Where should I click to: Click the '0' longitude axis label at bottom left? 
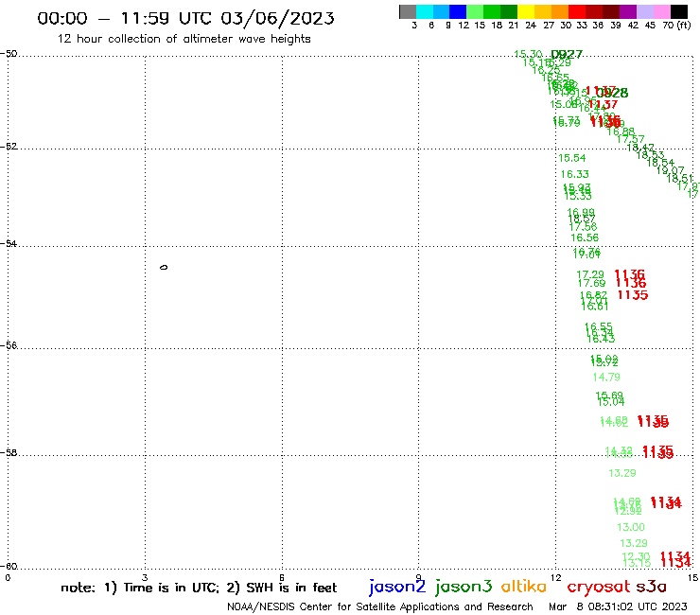coord(8,578)
